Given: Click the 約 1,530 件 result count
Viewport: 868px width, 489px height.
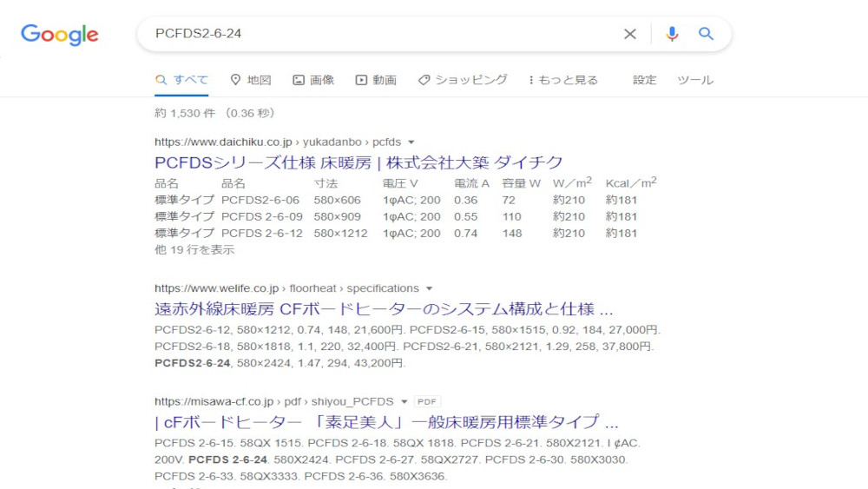Looking at the screenshot, I should tap(185, 113).
